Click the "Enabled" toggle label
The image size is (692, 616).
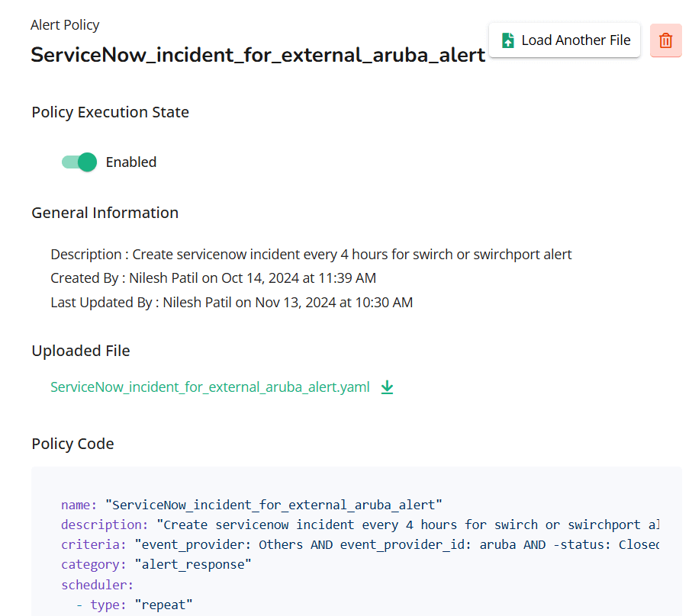pos(131,162)
